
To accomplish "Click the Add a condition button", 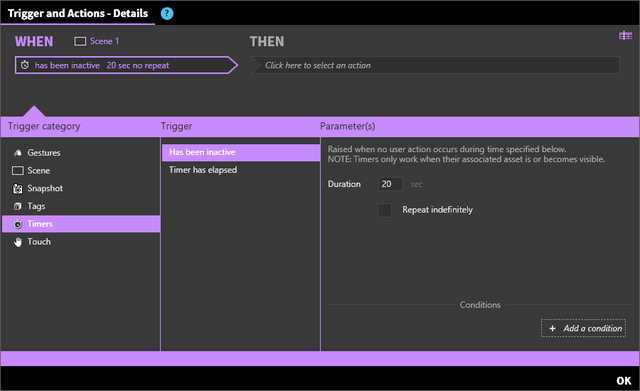I will 583,328.
